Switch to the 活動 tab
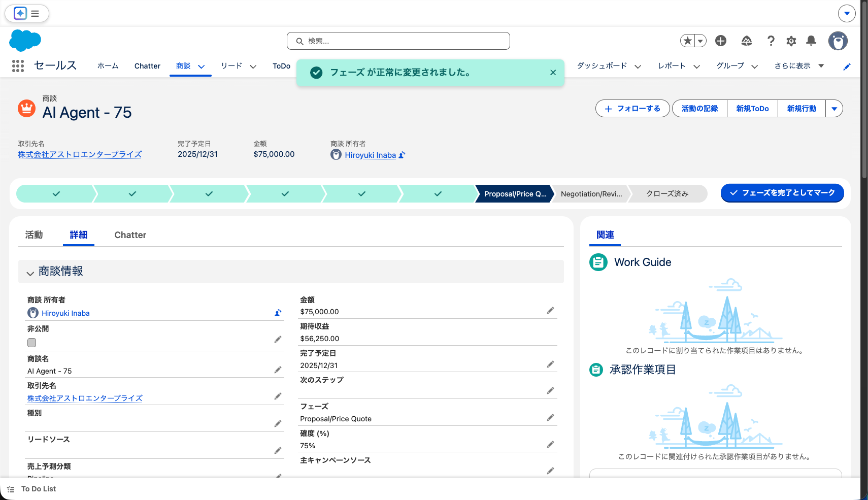 [x=34, y=235]
